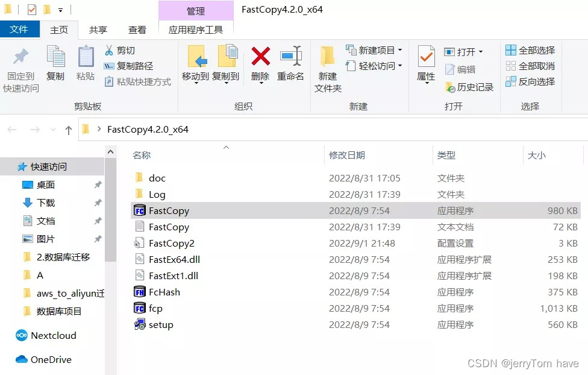Click the Up arrow navigation button

pos(68,130)
